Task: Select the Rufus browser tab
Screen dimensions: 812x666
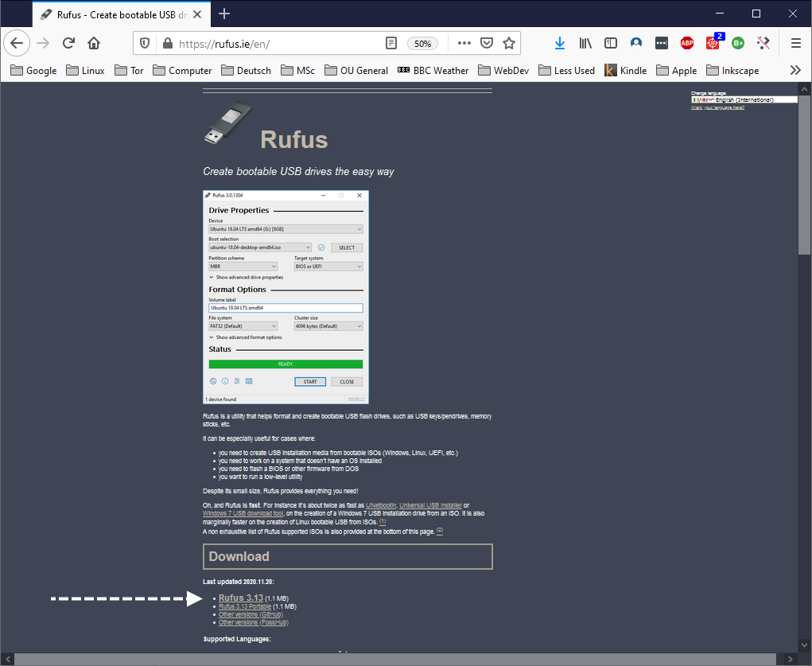Action: (121, 14)
